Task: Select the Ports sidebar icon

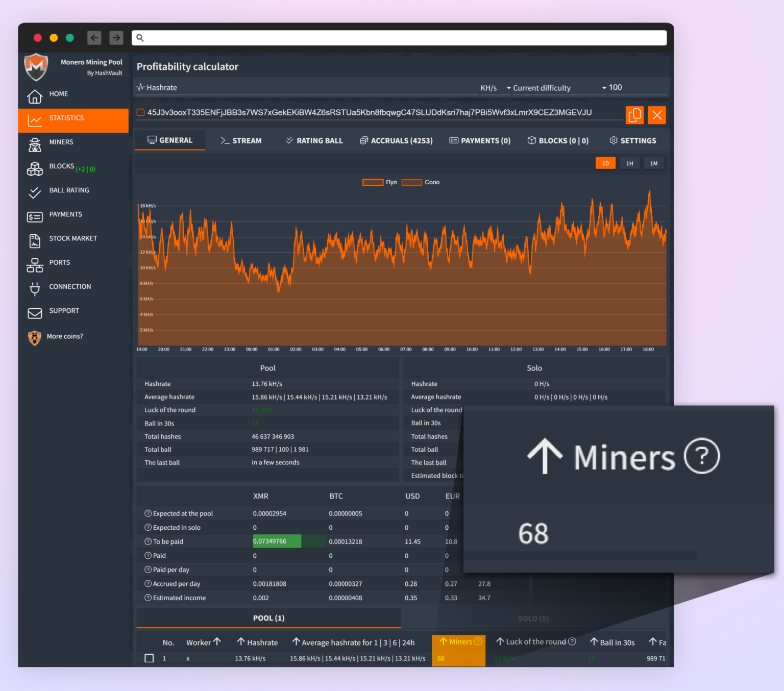Action: coord(35,265)
